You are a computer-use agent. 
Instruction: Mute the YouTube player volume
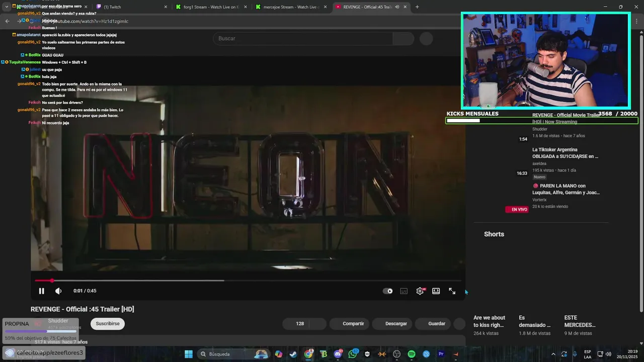[58, 291]
